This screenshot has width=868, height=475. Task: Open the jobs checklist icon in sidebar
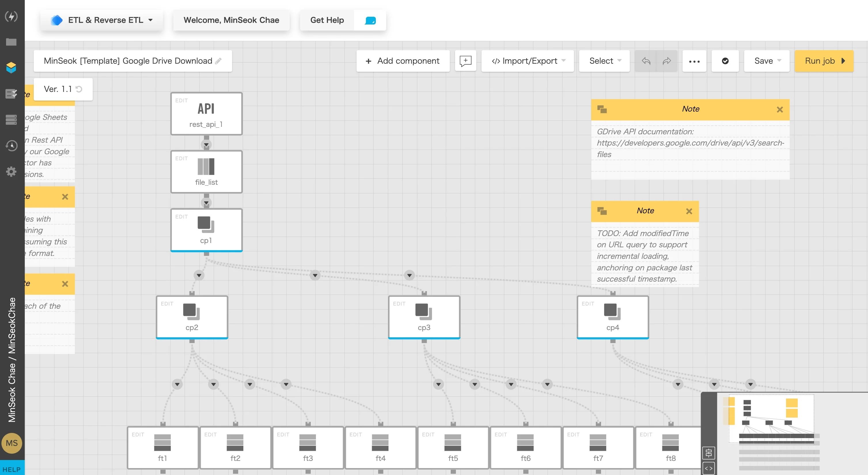(11, 93)
